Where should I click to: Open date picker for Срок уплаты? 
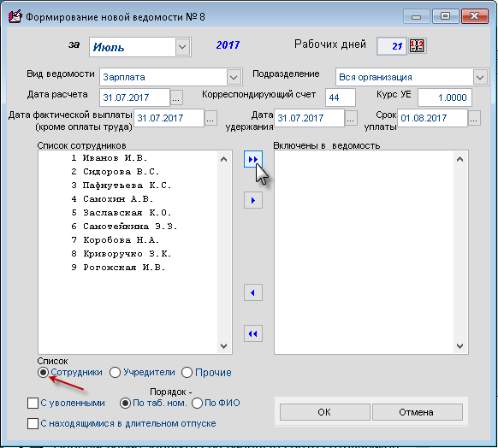(x=474, y=118)
